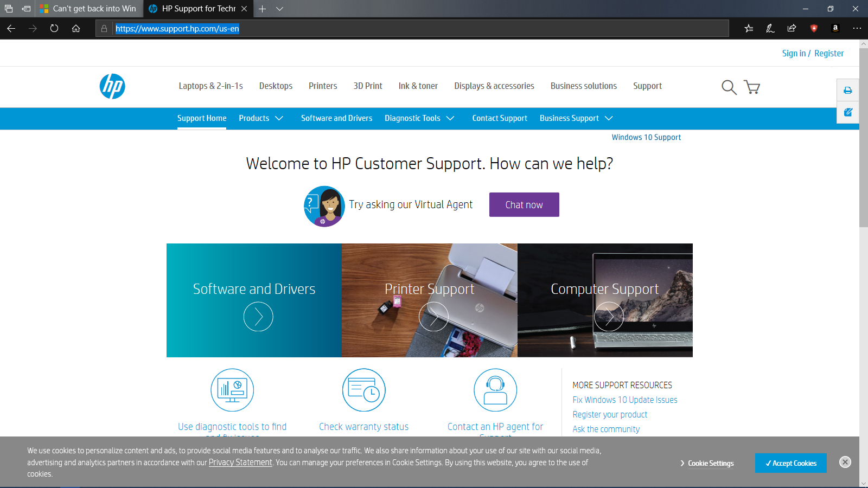Refresh the page with the reload icon

pos(54,28)
